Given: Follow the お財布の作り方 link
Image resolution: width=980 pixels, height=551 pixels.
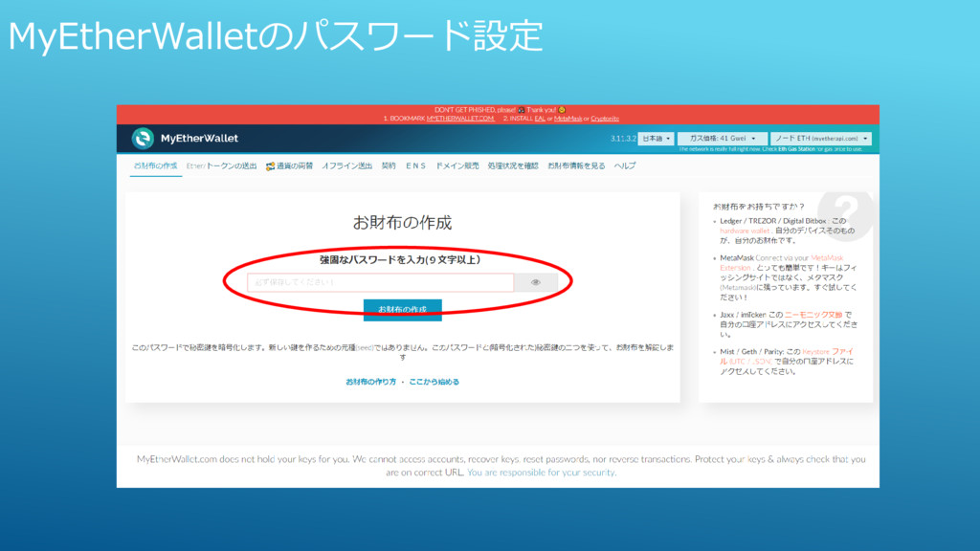Looking at the screenshot, I should point(371,381).
